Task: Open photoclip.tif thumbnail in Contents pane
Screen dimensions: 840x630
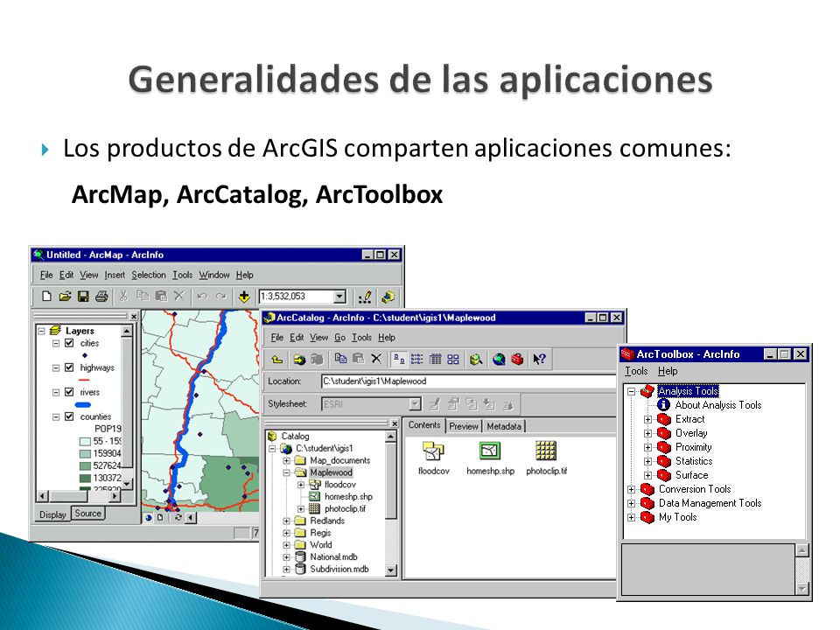Action: tap(546, 458)
